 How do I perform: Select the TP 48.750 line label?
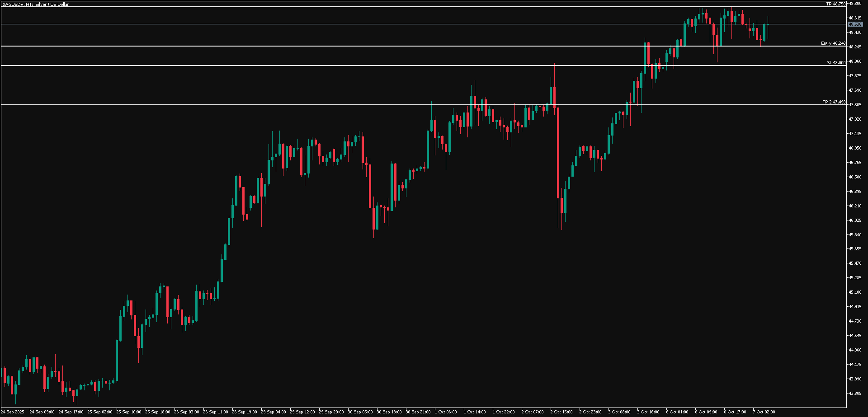click(835, 4)
